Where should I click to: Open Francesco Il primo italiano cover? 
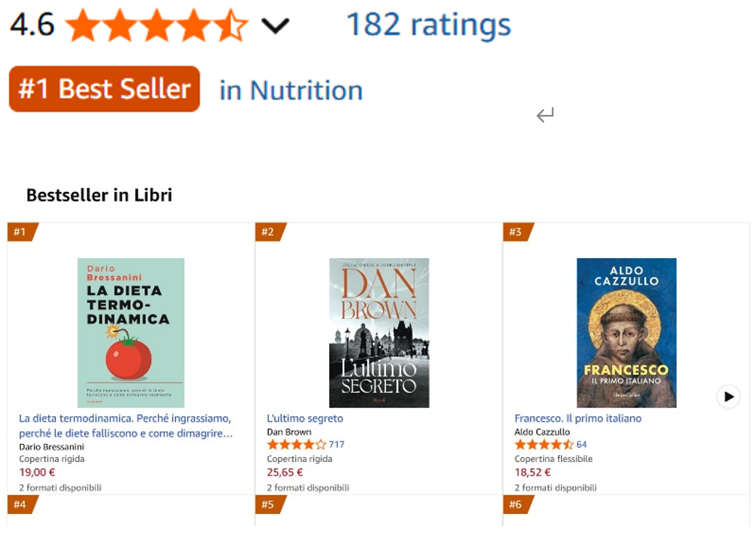tap(626, 332)
